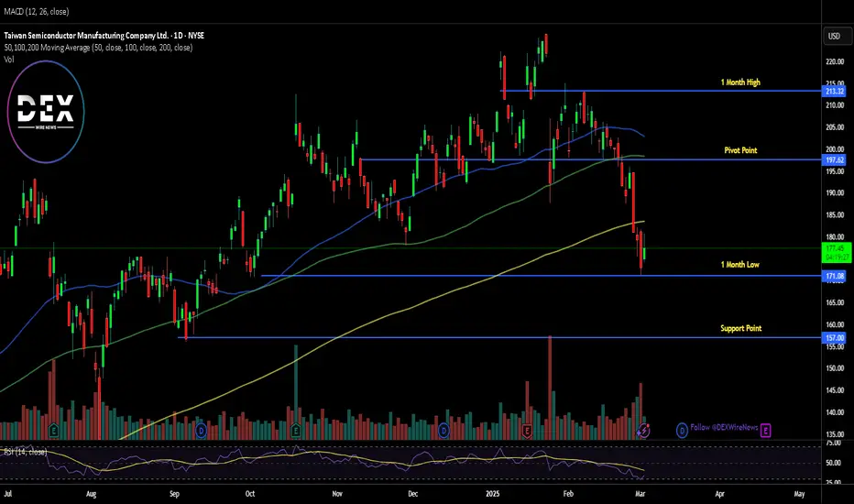Screen dimensions: 854x504
Task: Click the Nov label on time axis
Action: 337,494
